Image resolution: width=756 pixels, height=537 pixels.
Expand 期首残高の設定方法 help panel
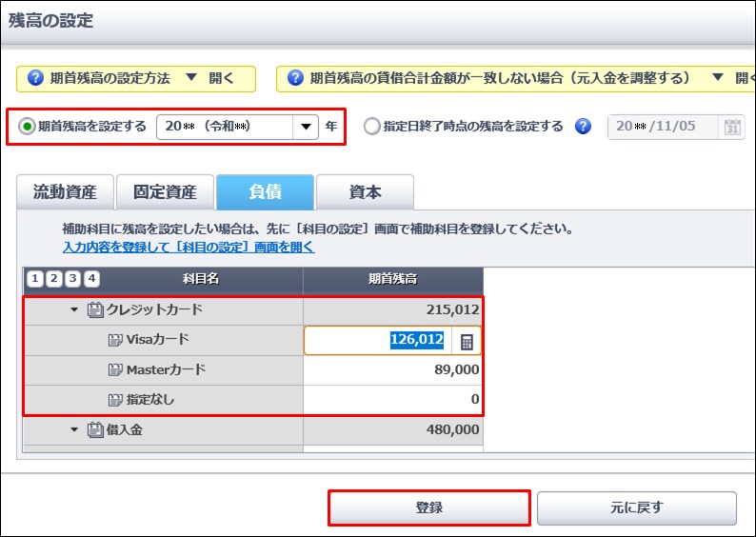click(136, 79)
